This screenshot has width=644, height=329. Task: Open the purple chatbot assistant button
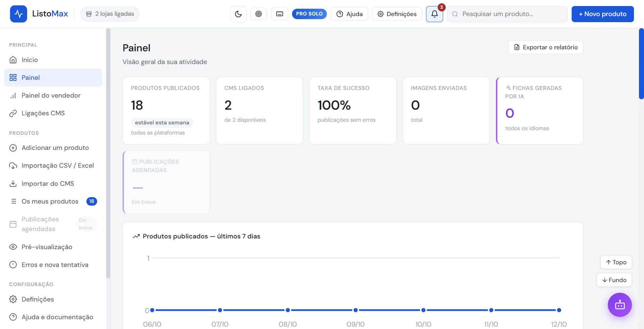coord(620,305)
